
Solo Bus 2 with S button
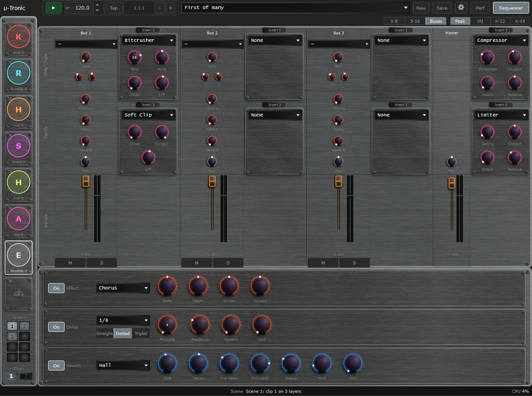228,263
